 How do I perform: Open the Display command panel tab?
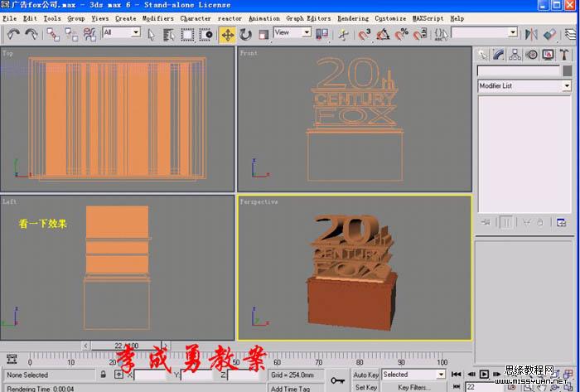point(547,55)
